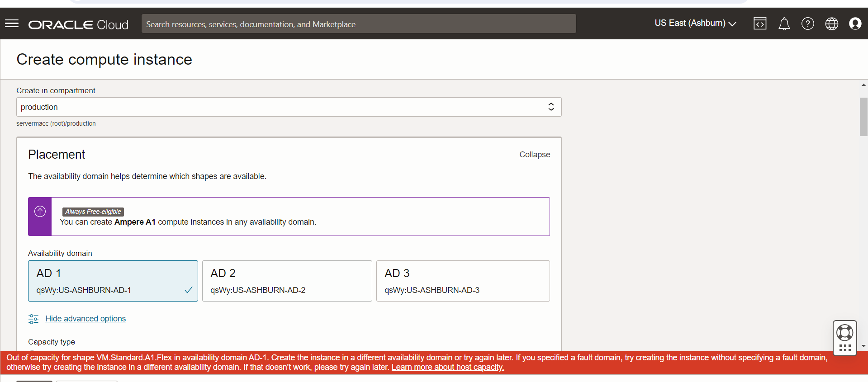868x382 pixels.
Task: Select availability domain AD 1
Action: point(113,281)
